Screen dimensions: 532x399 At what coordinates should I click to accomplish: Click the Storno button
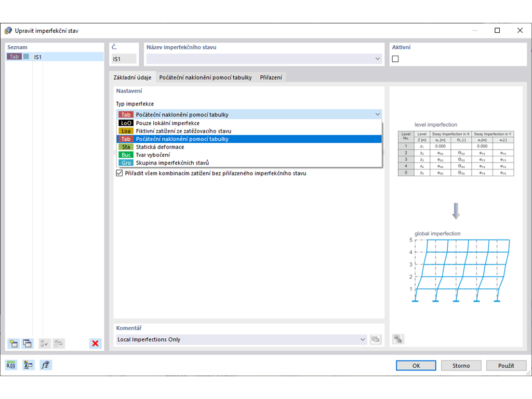coord(461,365)
